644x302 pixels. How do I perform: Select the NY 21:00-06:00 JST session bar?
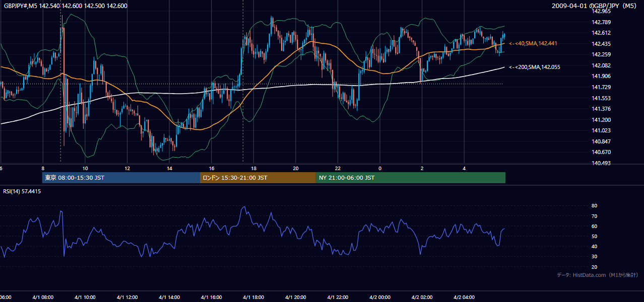point(411,178)
